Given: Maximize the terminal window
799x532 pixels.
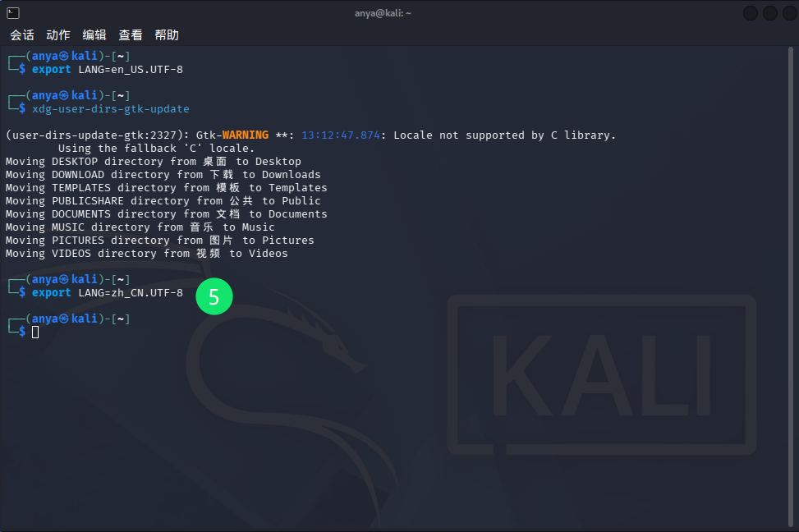Looking at the screenshot, I should coord(769,13).
